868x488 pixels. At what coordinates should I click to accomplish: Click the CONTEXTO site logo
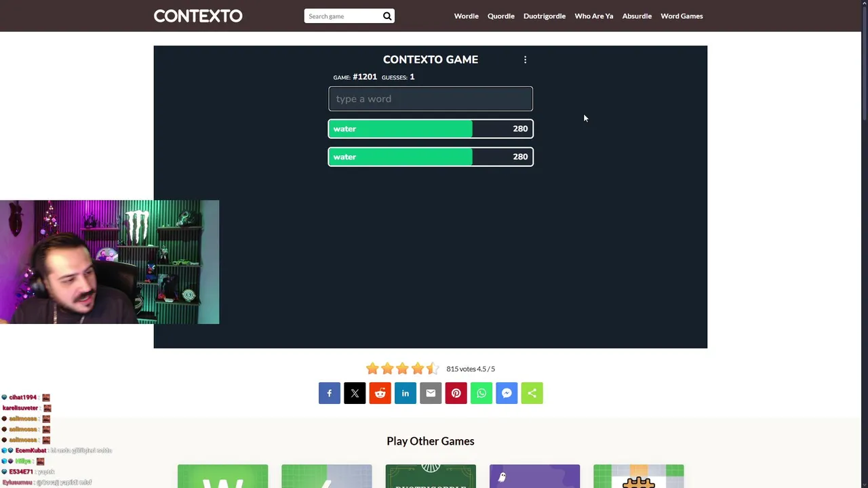(198, 16)
